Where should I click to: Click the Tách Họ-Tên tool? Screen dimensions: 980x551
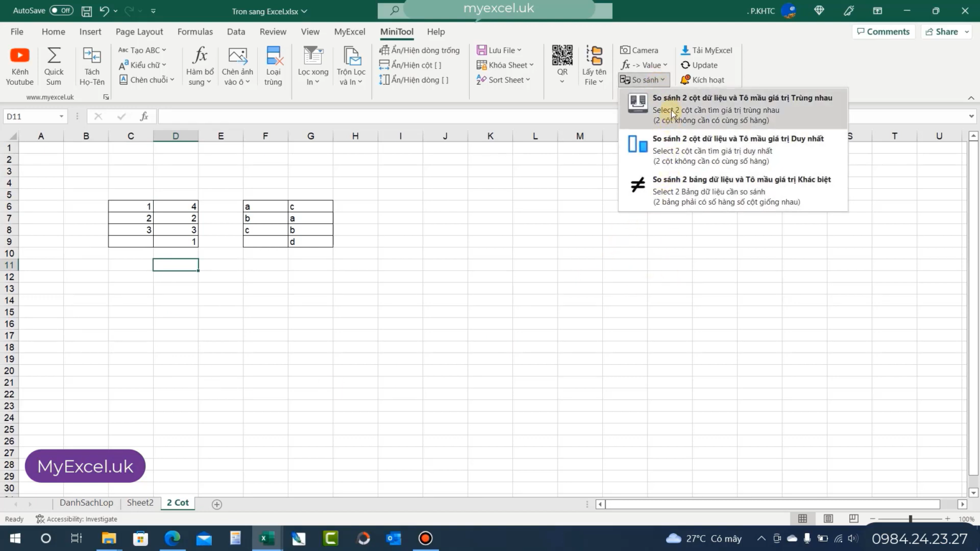click(x=91, y=64)
